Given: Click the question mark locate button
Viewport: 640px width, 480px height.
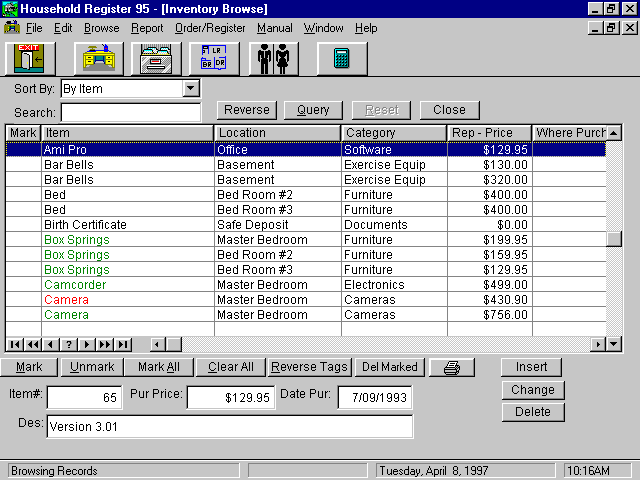Looking at the screenshot, I should tap(68, 344).
